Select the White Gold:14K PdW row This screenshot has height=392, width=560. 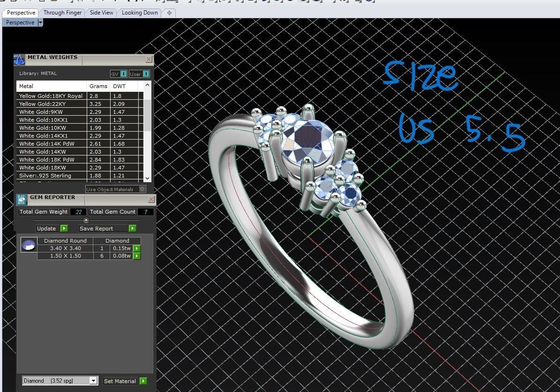tap(80, 143)
